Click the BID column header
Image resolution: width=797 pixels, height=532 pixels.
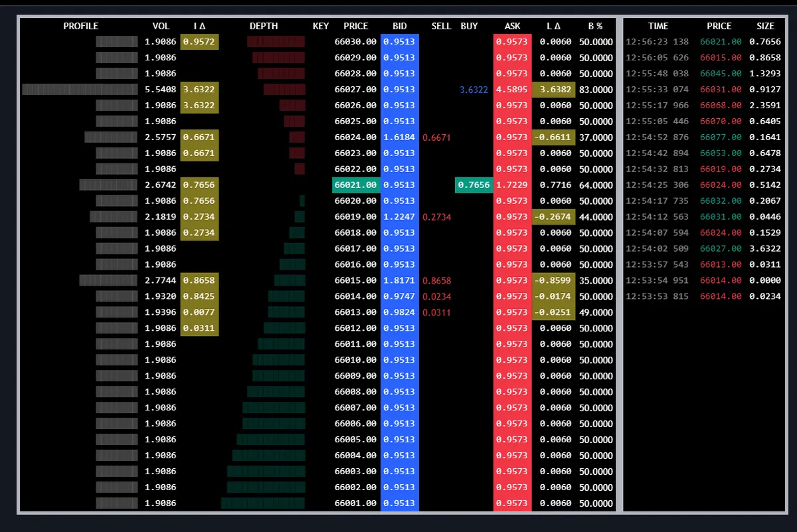[x=398, y=26]
